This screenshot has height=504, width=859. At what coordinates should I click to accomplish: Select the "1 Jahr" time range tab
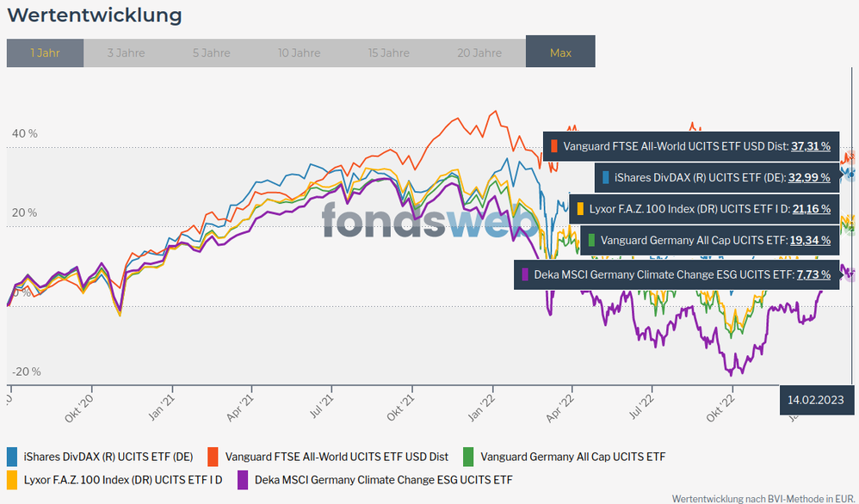[x=45, y=52]
